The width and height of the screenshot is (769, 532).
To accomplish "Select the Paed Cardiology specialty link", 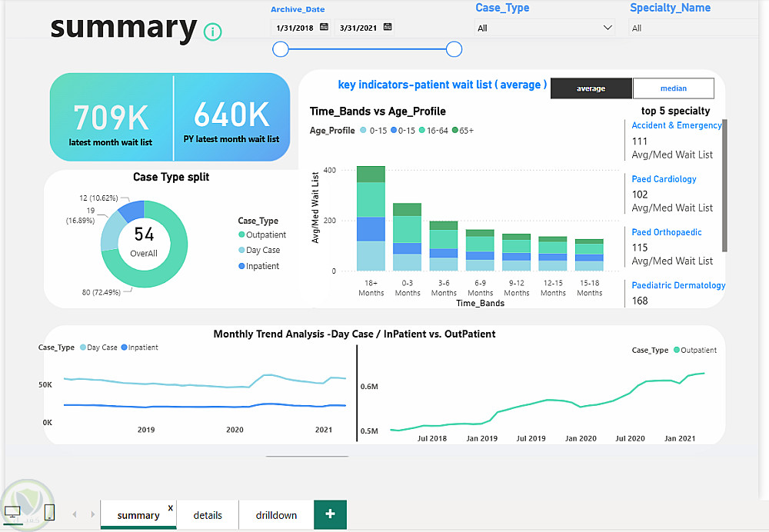I will coord(664,179).
